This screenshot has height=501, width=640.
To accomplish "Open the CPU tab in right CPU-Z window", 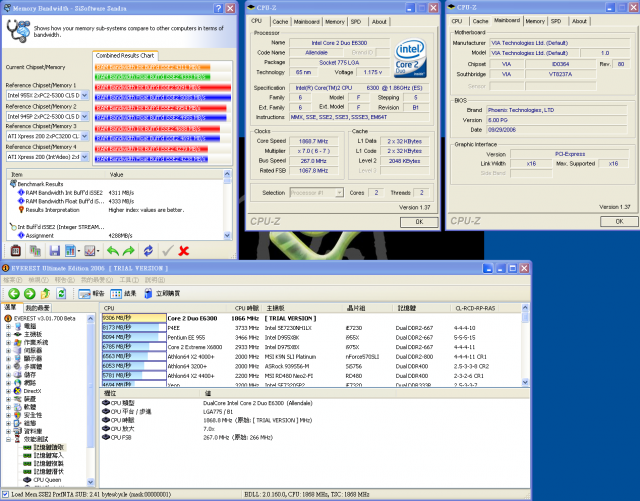I will coord(457,21).
